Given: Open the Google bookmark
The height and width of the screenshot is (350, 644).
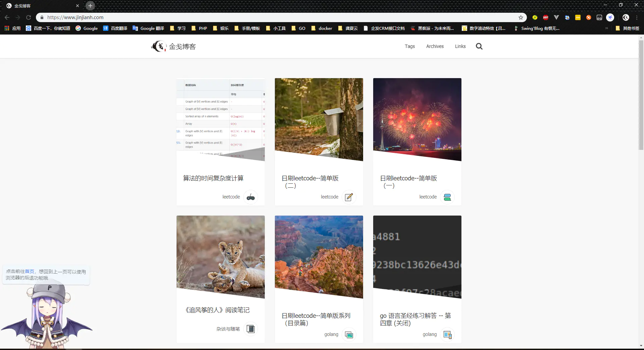Looking at the screenshot, I should tap(87, 28).
